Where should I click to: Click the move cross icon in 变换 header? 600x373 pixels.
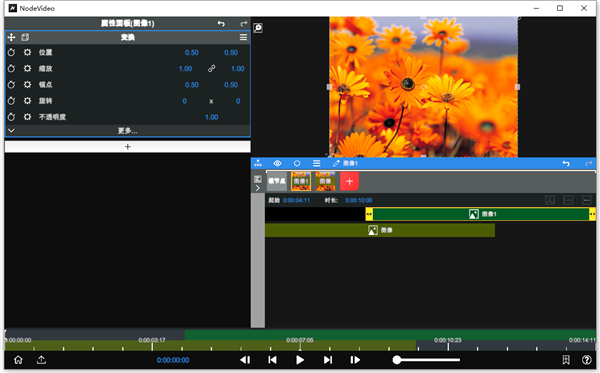[x=11, y=37]
